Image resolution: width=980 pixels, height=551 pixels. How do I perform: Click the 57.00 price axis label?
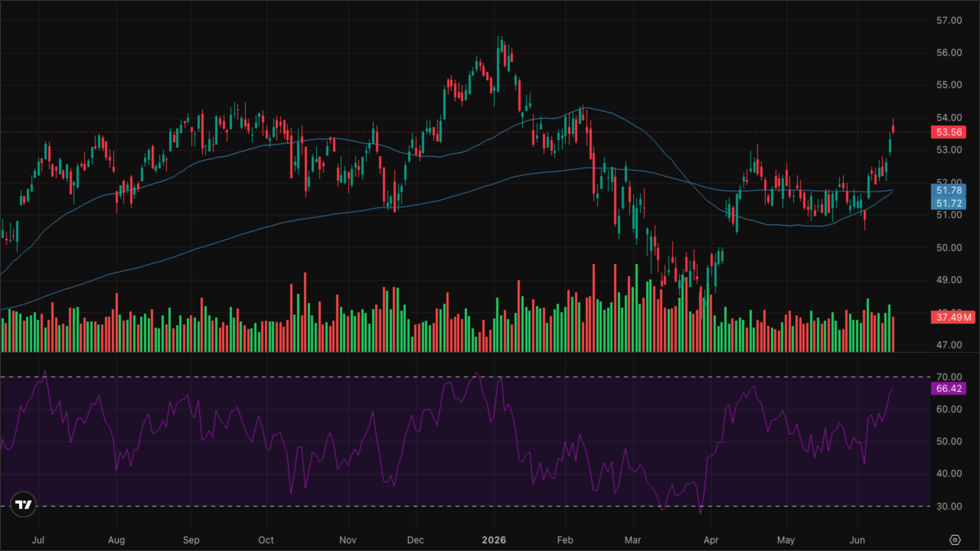pyautogui.click(x=949, y=20)
